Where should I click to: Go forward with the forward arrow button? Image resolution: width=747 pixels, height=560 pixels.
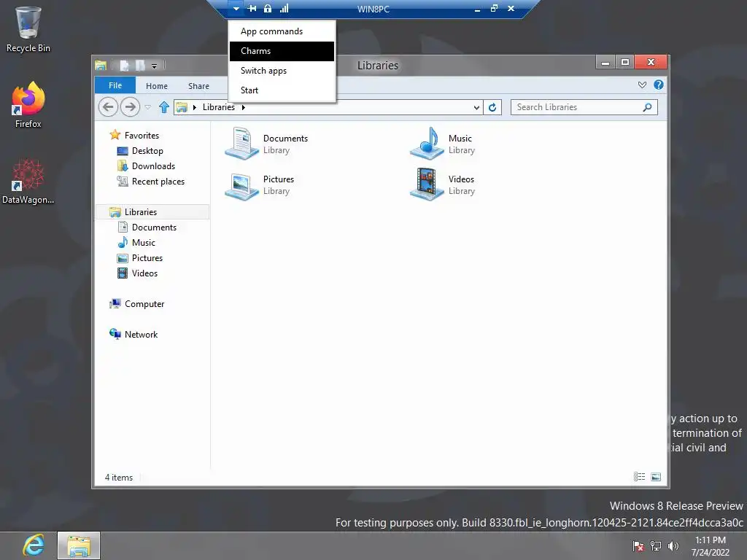(x=130, y=106)
